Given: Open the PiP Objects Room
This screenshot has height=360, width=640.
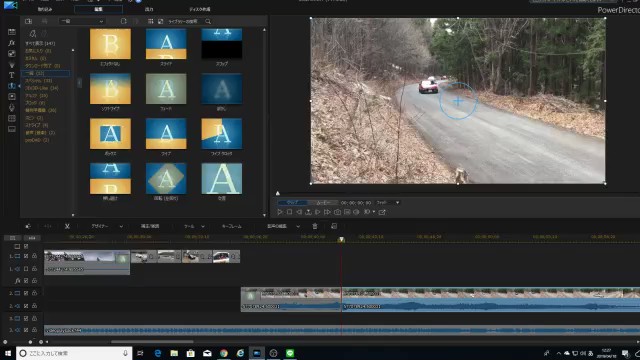Looking at the screenshot, I should (x=12, y=53).
